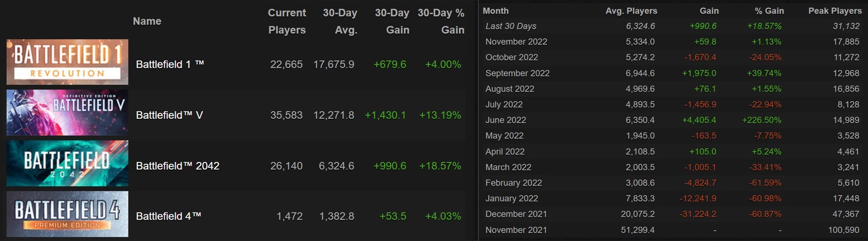
Task: Sort by 30-Day % Gain column header
Action: coord(441,21)
